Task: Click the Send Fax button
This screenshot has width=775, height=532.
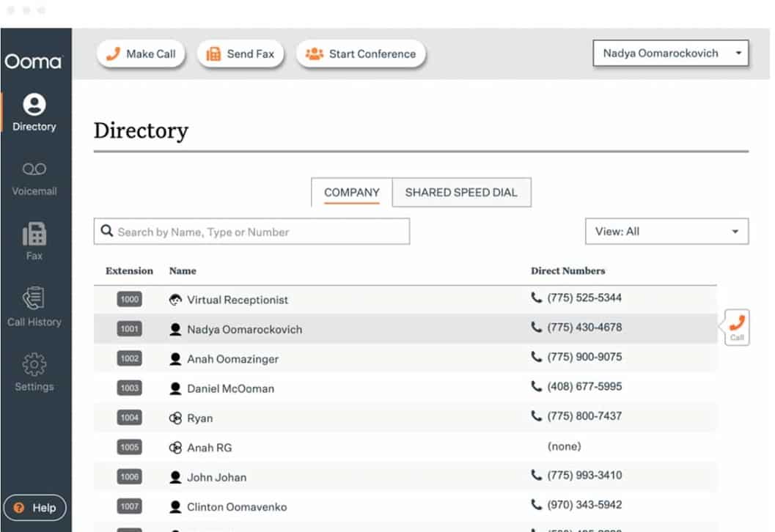Action: pos(240,54)
